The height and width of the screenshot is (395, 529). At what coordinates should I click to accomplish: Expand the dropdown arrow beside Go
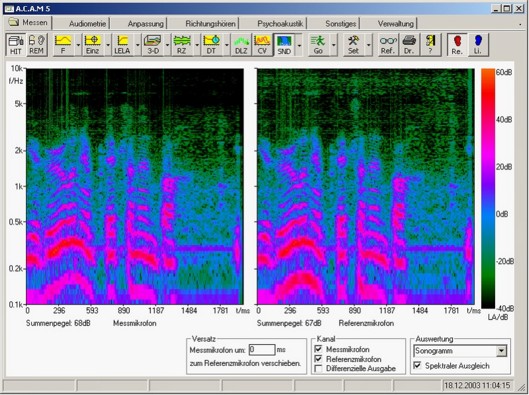(334, 45)
